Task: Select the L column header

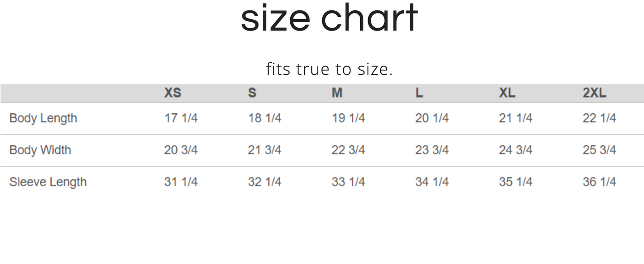Action: [x=419, y=93]
